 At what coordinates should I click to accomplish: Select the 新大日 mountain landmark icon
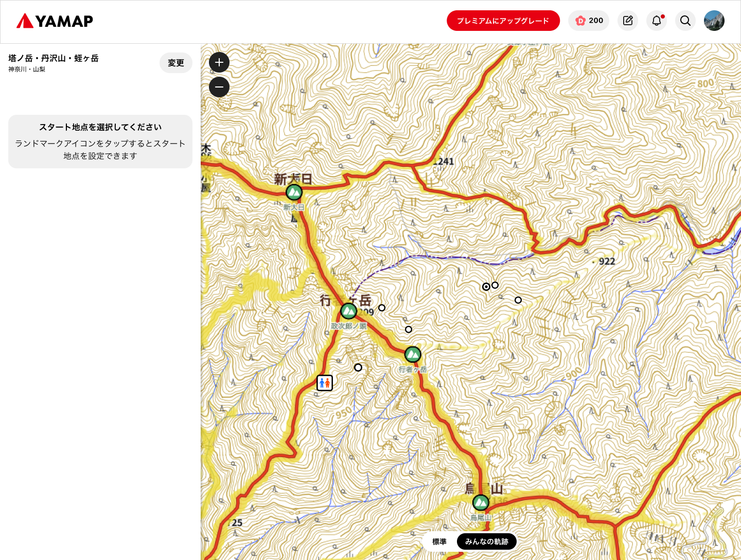tap(294, 192)
